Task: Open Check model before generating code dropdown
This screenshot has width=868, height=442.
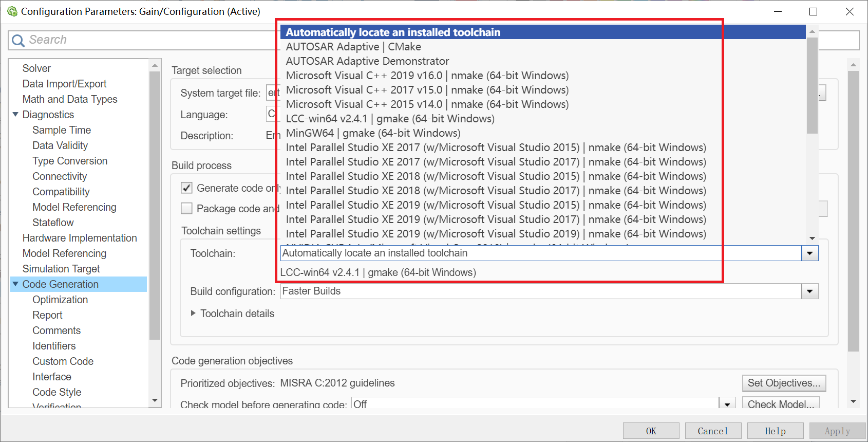Action: click(727, 404)
